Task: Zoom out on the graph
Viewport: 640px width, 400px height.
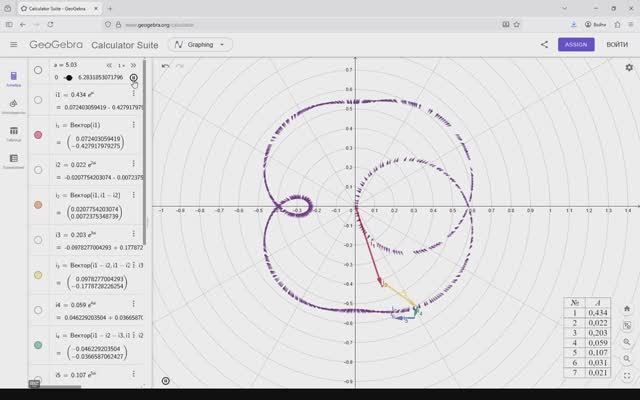Action: tap(627, 359)
